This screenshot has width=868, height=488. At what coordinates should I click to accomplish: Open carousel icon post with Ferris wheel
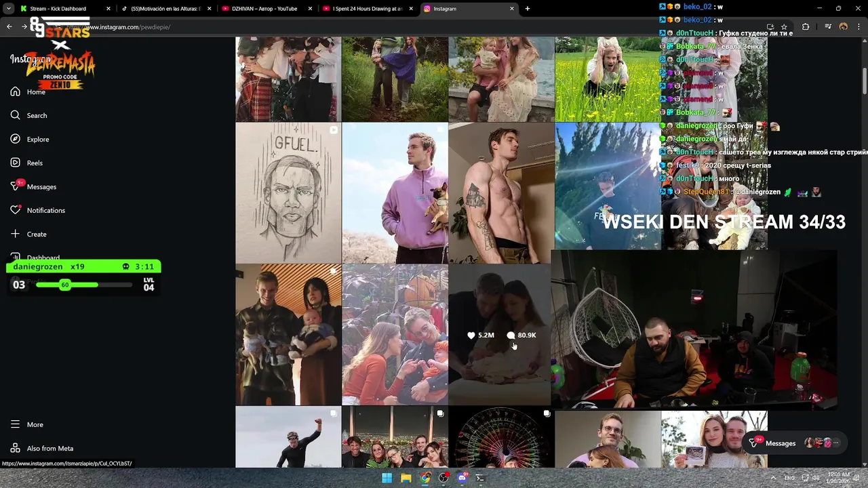pos(547,413)
